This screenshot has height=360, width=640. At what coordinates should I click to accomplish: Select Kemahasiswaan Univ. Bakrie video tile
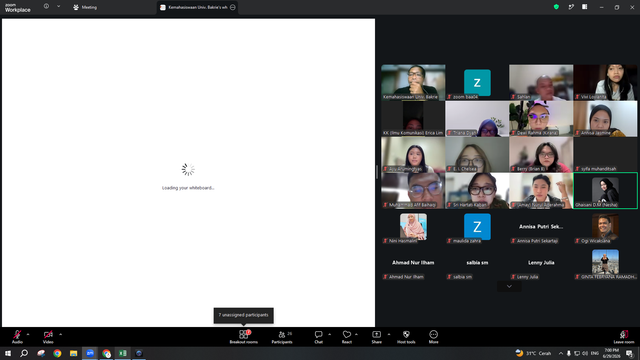[413, 82]
